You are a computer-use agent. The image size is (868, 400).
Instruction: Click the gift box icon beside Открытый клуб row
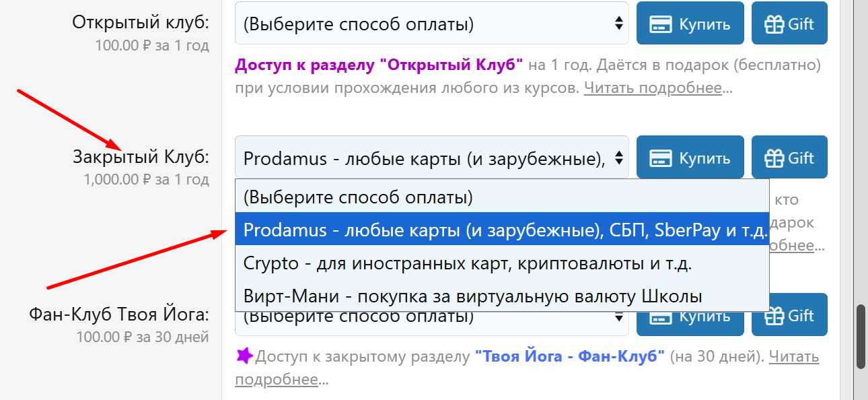pyautogui.click(x=774, y=22)
